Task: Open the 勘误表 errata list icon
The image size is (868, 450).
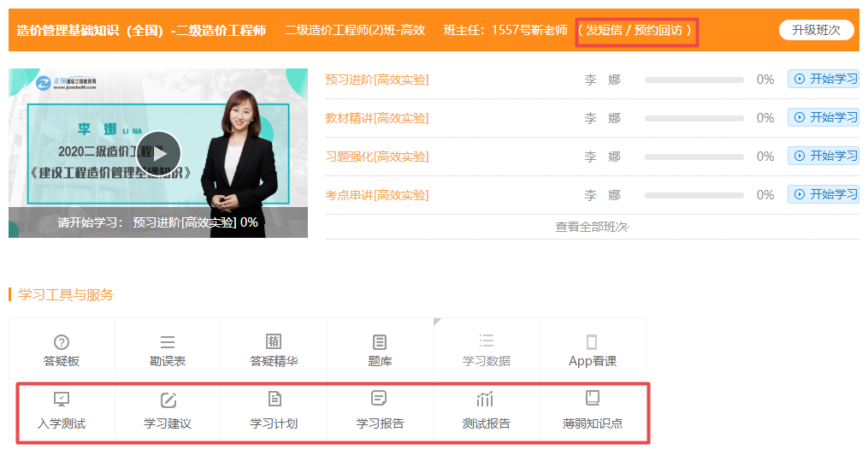Action: pyautogui.click(x=168, y=342)
